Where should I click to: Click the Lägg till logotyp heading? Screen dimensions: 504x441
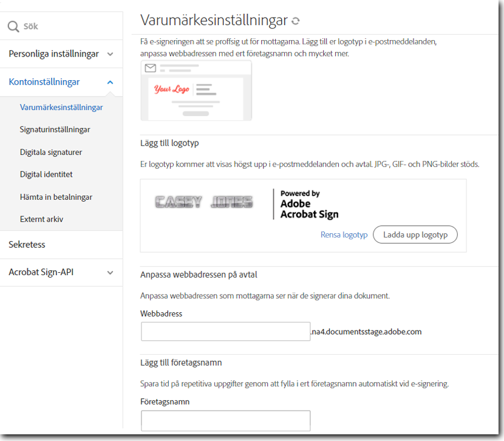[169, 143]
